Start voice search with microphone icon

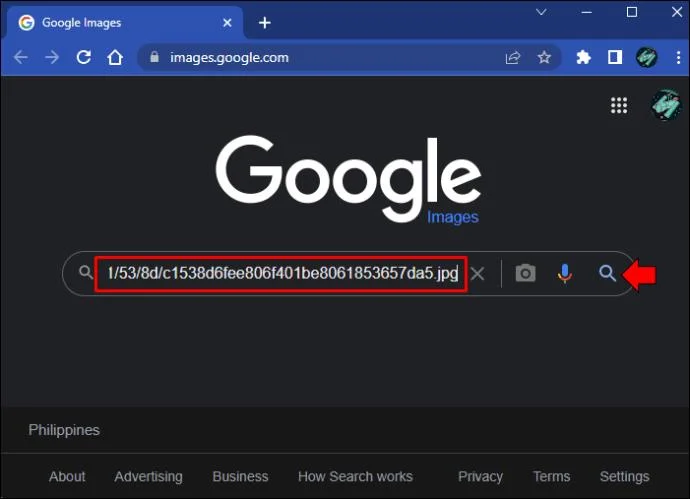(x=565, y=273)
